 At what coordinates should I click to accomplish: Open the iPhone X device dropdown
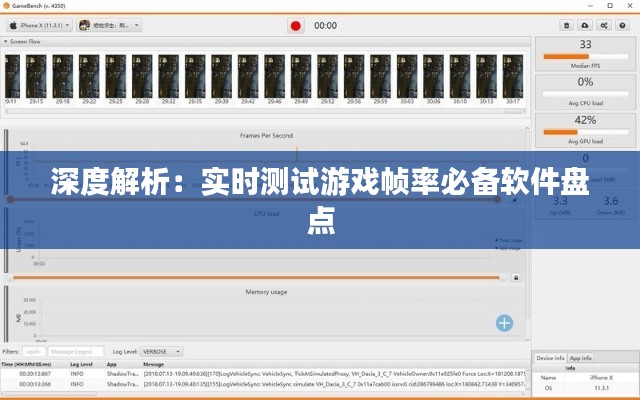click(x=39, y=25)
